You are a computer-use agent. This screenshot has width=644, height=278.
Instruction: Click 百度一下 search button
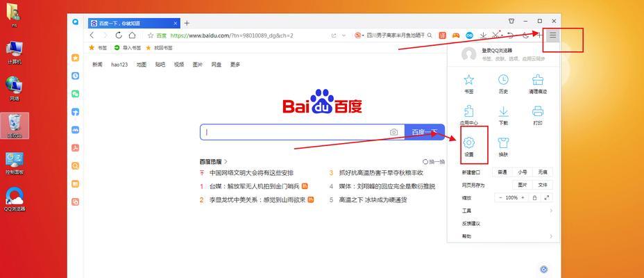click(x=425, y=132)
